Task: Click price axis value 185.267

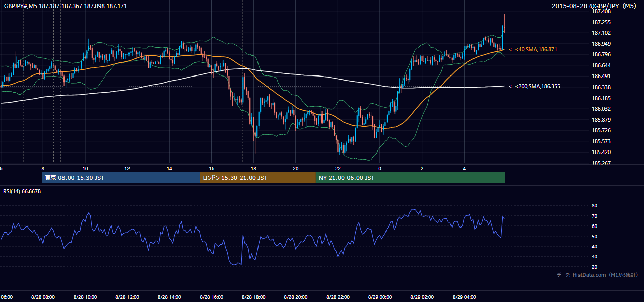Action: (x=601, y=163)
